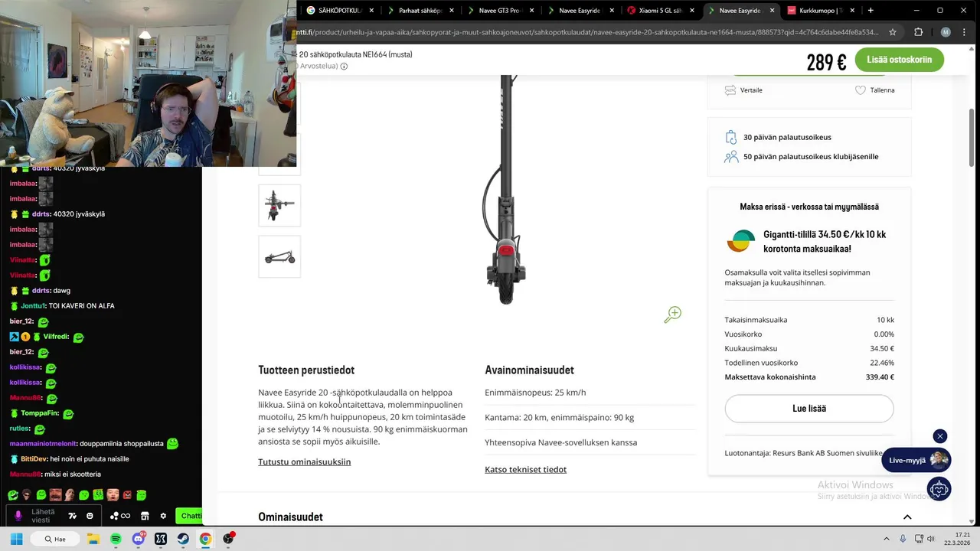This screenshot has height=551, width=980.
Task: Open the Windows Start menu
Action: click(x=16, y=539)
